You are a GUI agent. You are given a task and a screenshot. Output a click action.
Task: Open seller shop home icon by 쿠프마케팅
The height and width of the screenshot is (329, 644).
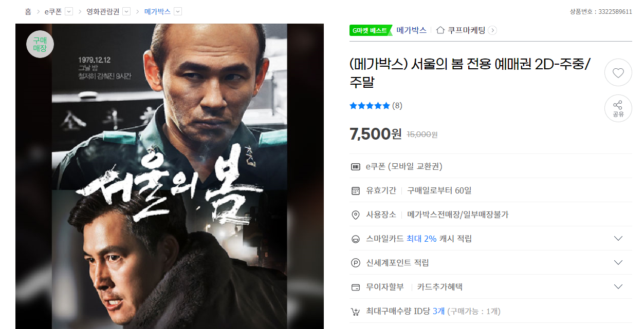click(x=440, y=30)
